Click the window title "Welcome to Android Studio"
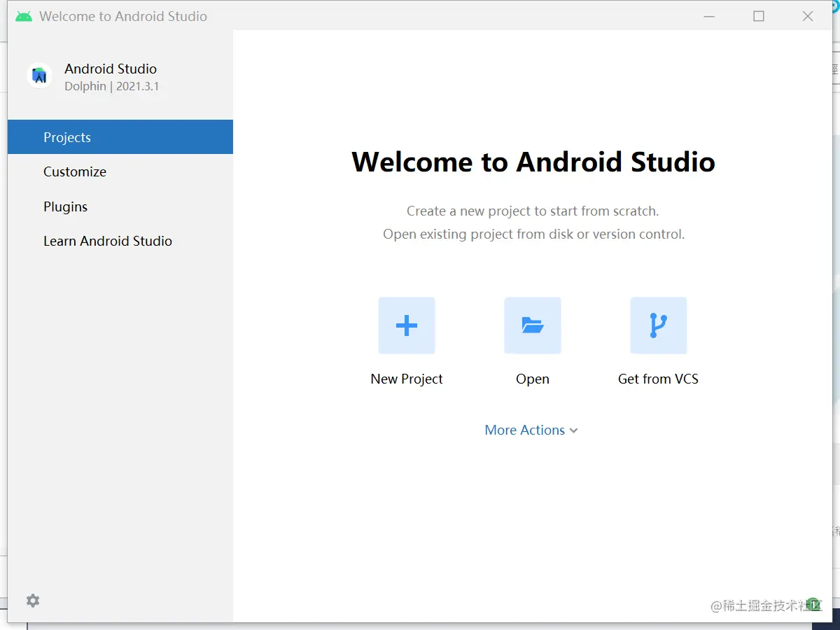This screenshot has width=840, height=630. pos(123,16)
